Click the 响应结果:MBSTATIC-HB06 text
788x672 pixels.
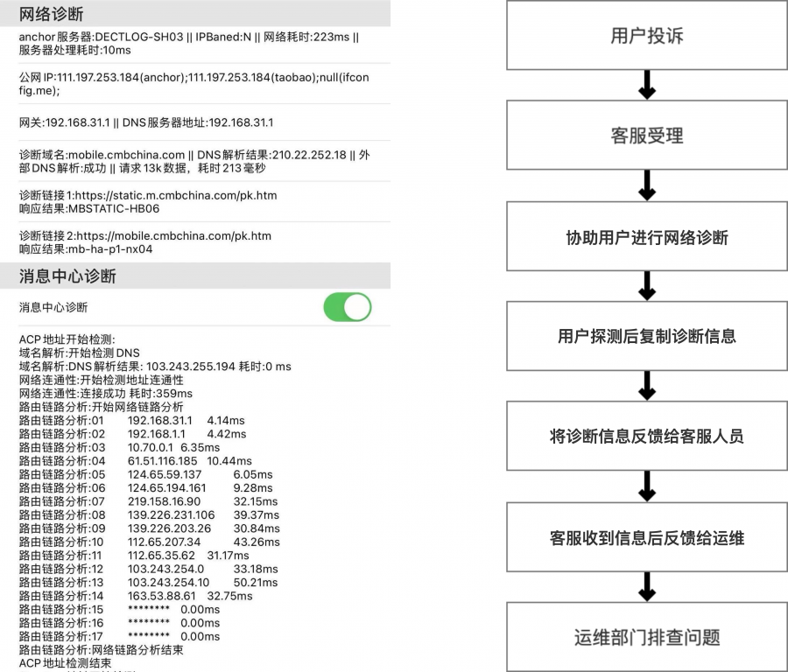tap(89, 208)
